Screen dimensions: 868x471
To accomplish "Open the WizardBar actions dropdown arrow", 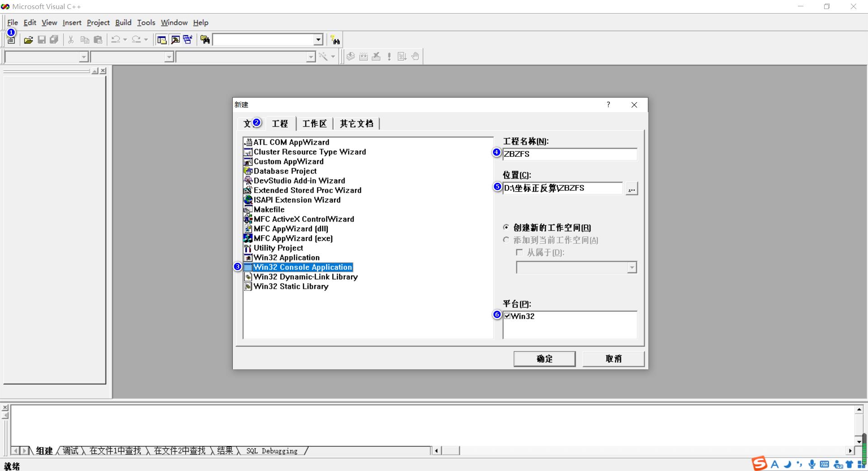I will click(333, 57).
